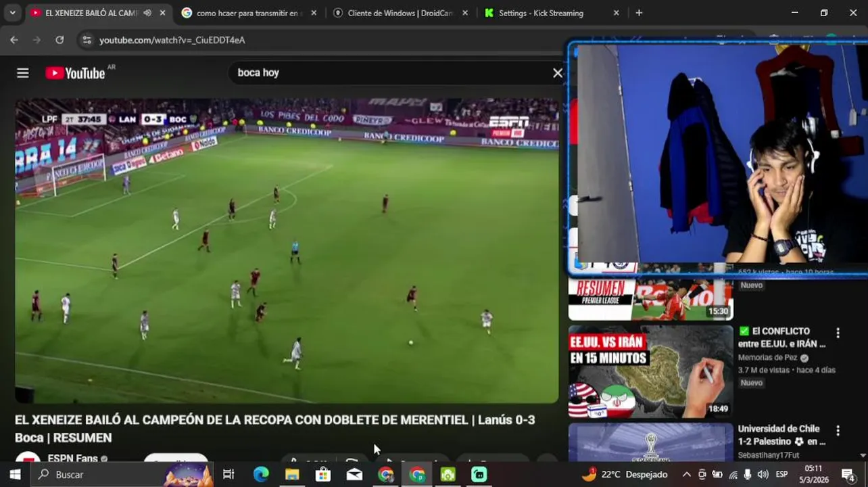Screen dimensions: 868x487
Task: Click the Sebastihany17Fut channel name
Action: 769,455
